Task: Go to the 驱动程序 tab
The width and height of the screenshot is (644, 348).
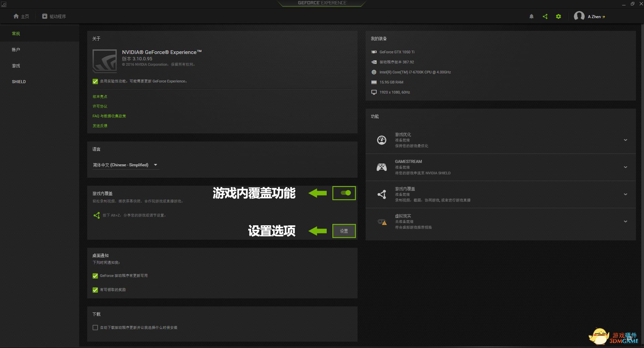Action: point(54,16)
